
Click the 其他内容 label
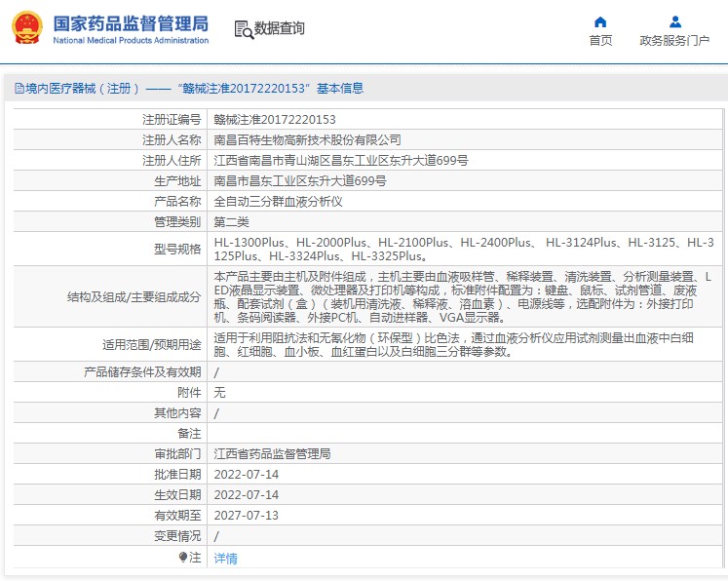177,413
